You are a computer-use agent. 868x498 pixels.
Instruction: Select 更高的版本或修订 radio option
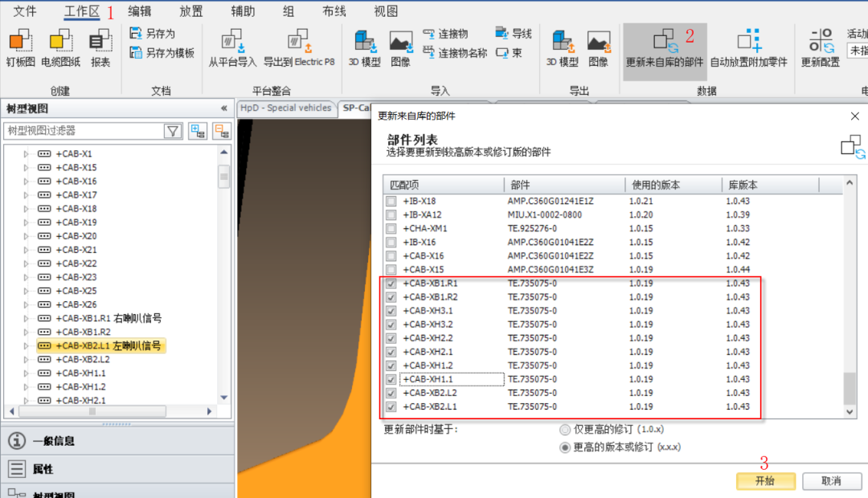[x=565, y=447]
